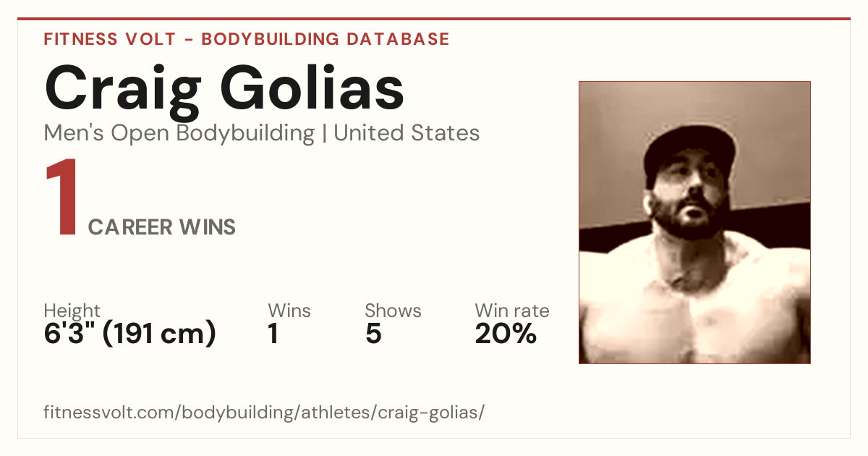Click the Height label
868x456 pixels.
[72, 311]
